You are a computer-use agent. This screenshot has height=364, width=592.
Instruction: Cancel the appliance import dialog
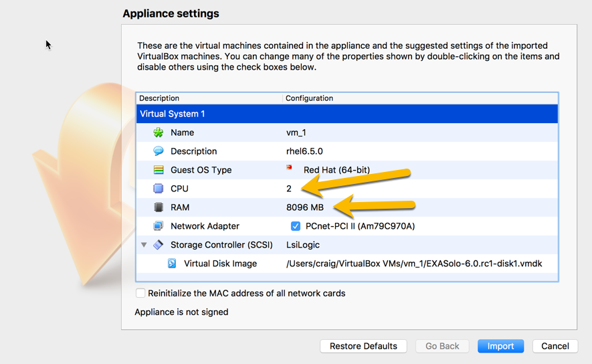555,346
